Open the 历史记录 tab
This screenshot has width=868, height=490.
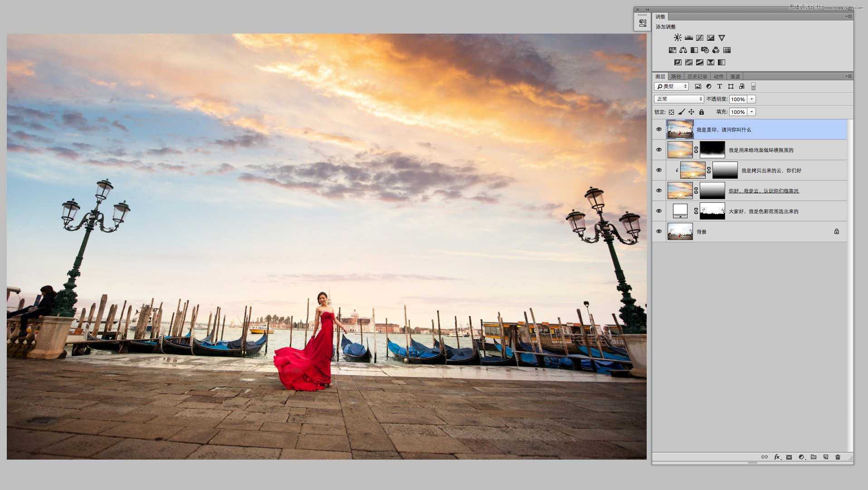tap(697, 76)
